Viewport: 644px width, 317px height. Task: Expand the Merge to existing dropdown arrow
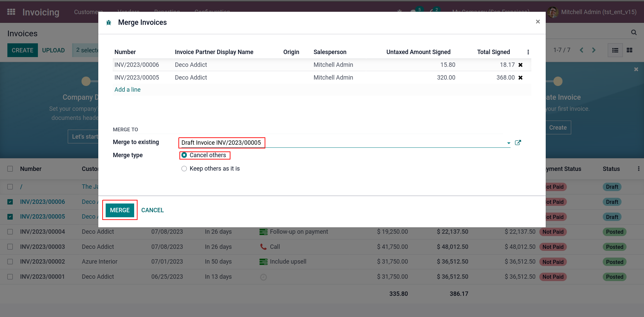point(508,143)
